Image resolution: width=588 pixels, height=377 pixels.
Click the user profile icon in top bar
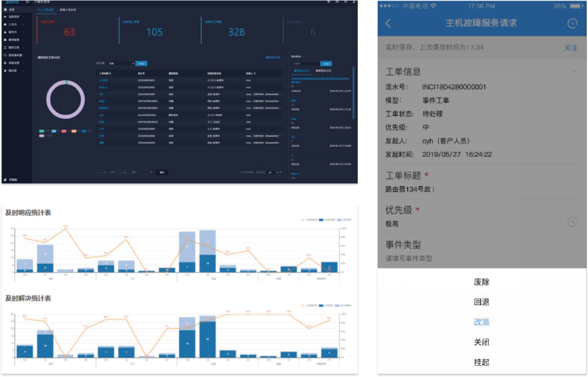pos(354,3)
